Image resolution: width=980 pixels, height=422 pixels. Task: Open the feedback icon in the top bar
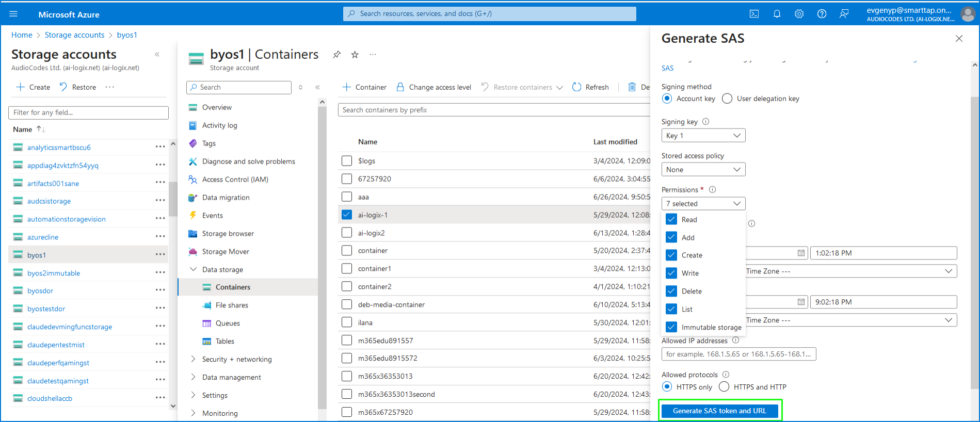844,14
